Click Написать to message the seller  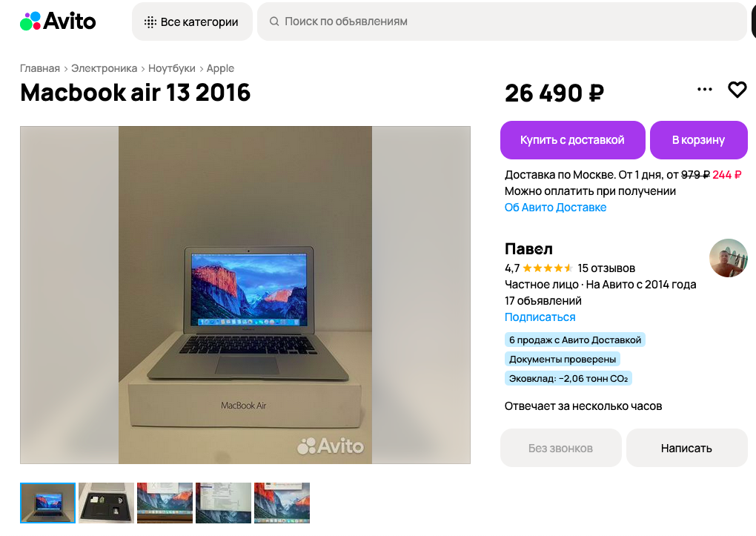click(686, 449)
